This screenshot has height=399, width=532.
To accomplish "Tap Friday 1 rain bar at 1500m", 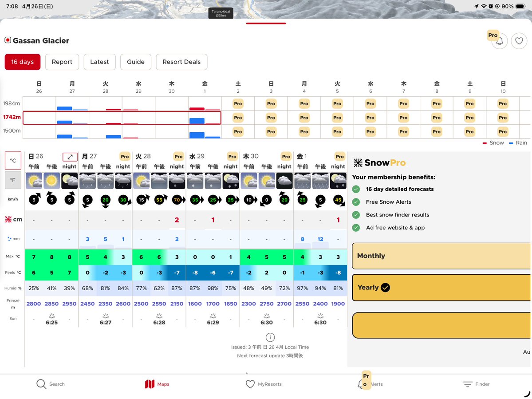I will pyautogui.click(x=197, y=135).
